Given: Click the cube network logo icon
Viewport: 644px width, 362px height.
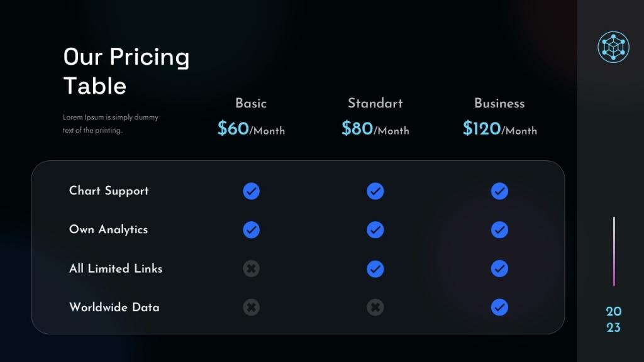Looking at the screenshot, I should [613, 47].
